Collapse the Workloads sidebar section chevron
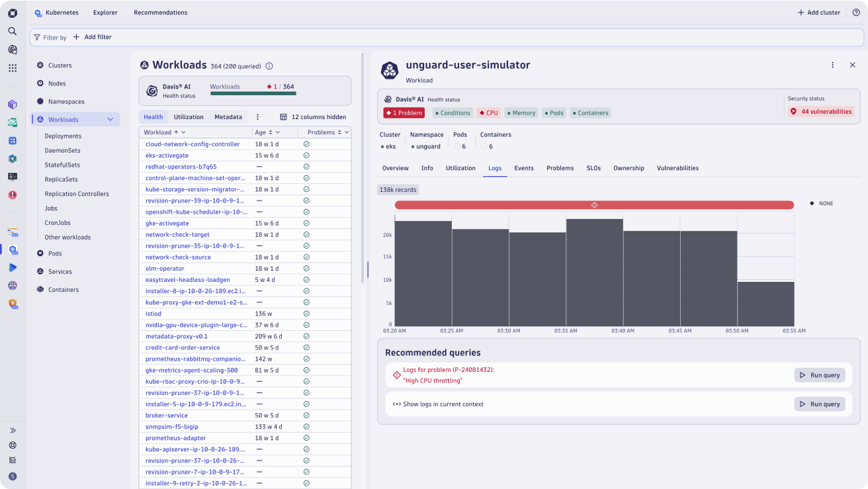Image resolution: width=868 pixels, height=489 pixels. click(110, 120)
